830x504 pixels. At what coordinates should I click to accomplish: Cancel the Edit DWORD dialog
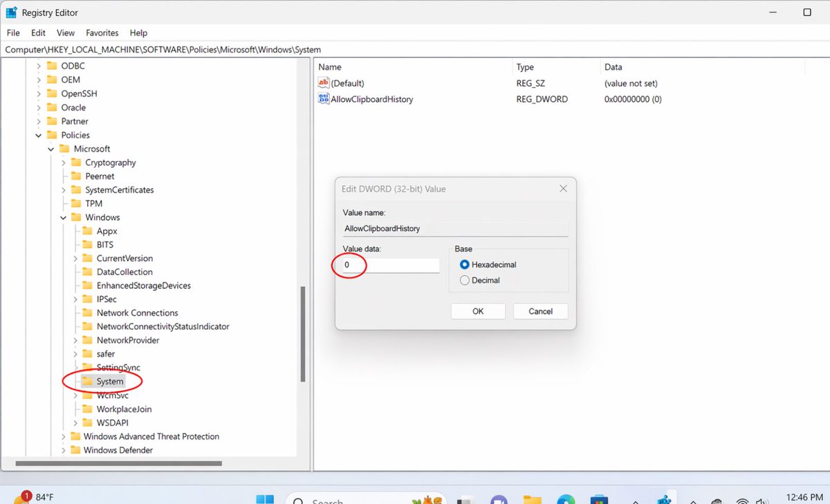540,311
